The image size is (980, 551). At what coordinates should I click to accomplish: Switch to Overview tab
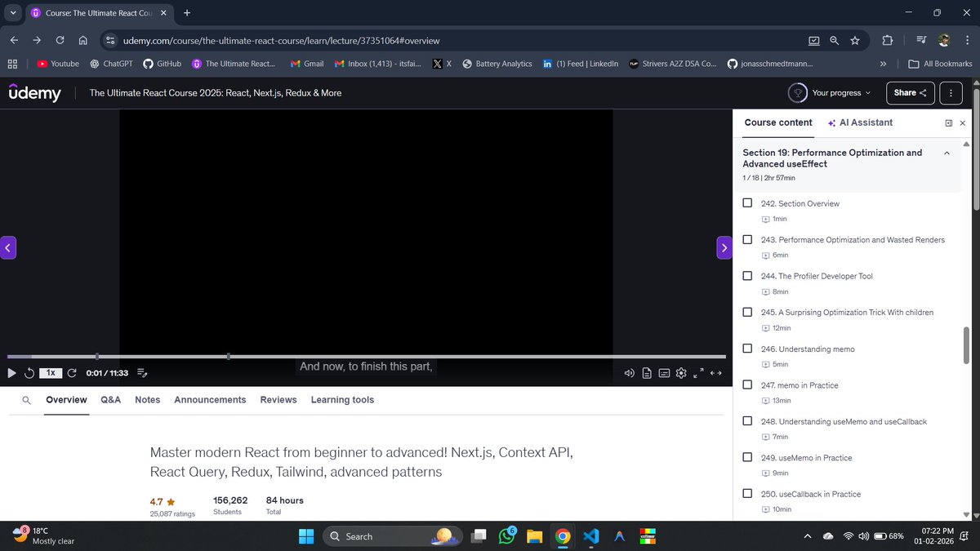point(66,400)
